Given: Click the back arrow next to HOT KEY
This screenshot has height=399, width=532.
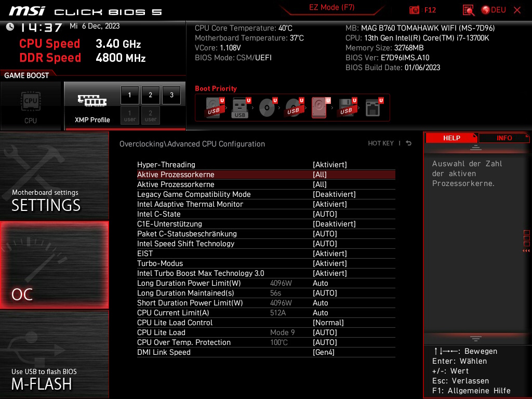Looking at the screenshot, I should 409,143.
